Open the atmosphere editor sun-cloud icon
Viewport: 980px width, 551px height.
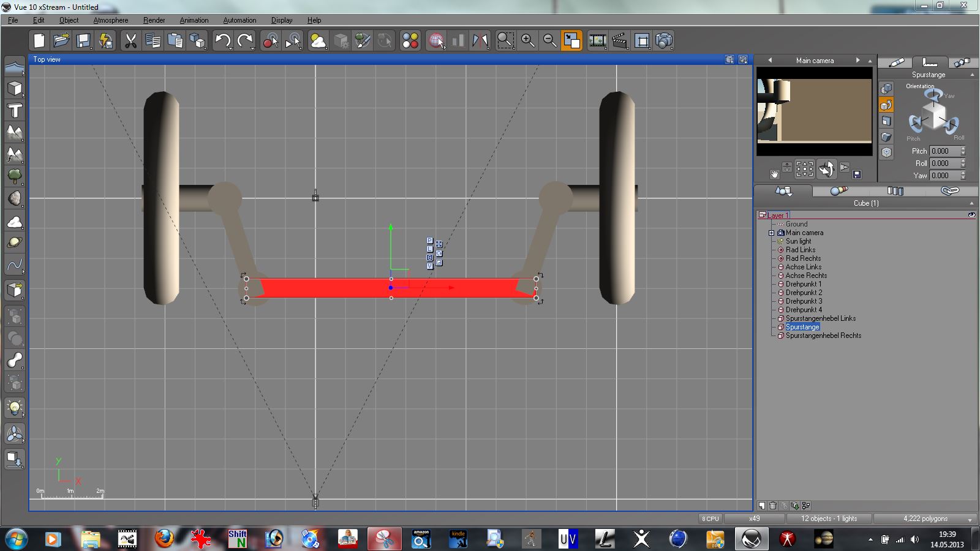pos(318,41)
